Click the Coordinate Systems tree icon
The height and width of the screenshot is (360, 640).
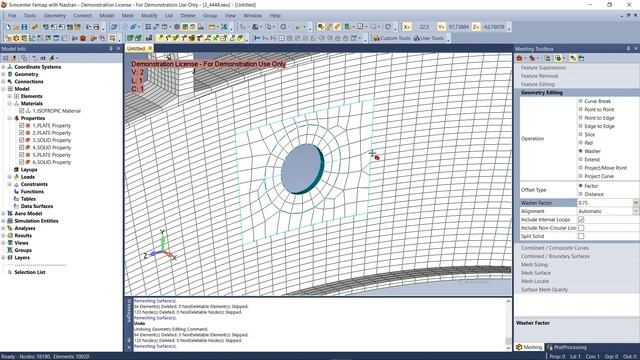pyautogui.click(x=10, y=67)
